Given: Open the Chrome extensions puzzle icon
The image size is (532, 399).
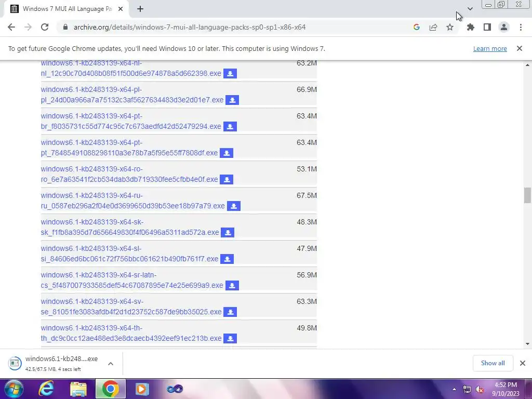Looking at the screenshot, I should (471, 27).
